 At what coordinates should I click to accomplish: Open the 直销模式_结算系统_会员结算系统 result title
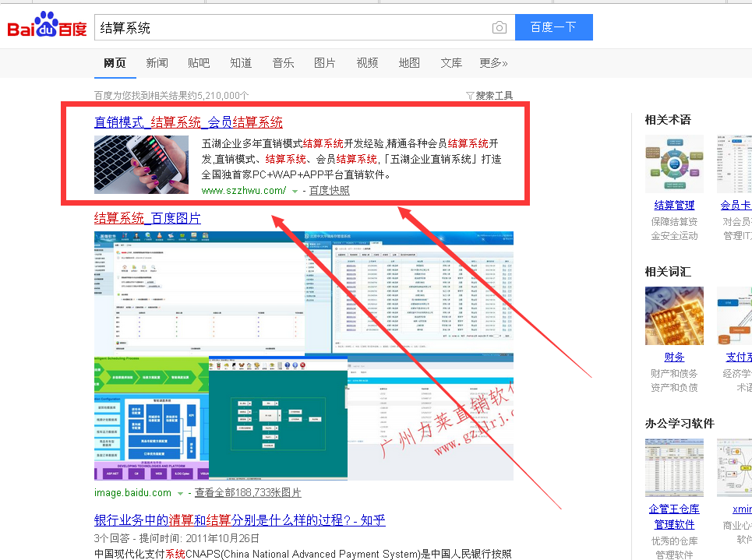[x=189, y=122]
